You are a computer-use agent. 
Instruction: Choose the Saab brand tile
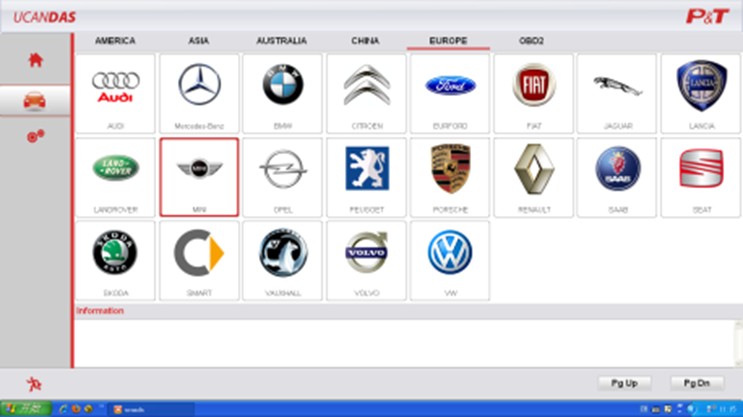click(617, 177)
